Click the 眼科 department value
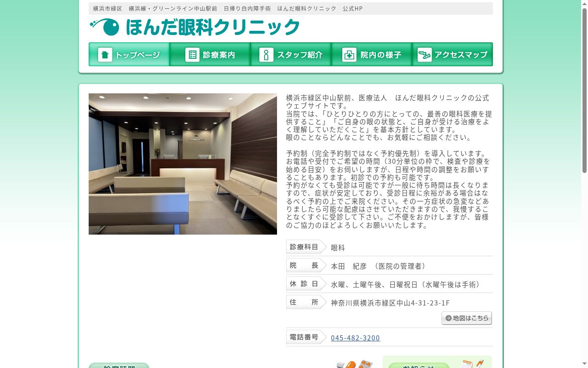The width and height of the screenshot is (588, 368). (338, 248)
